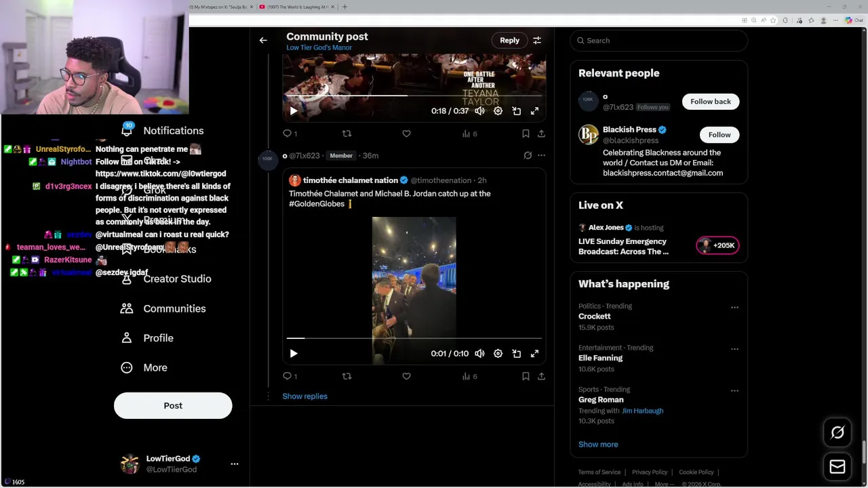Open the reply filter settings icon beside Reply
This screenshot has width=868, height=488.
click(x=537, y=41)
